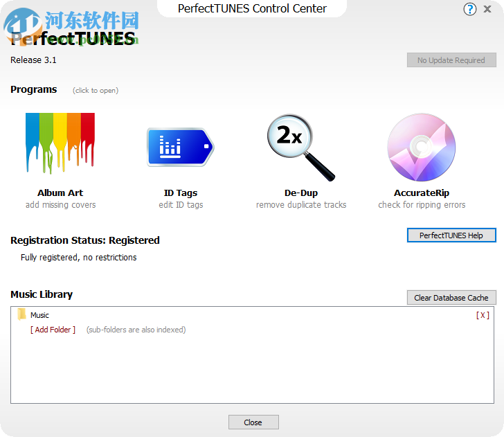Close the Control Center window with X
The height and width of the screenshot is (437, 504).
tap(487, 9)
